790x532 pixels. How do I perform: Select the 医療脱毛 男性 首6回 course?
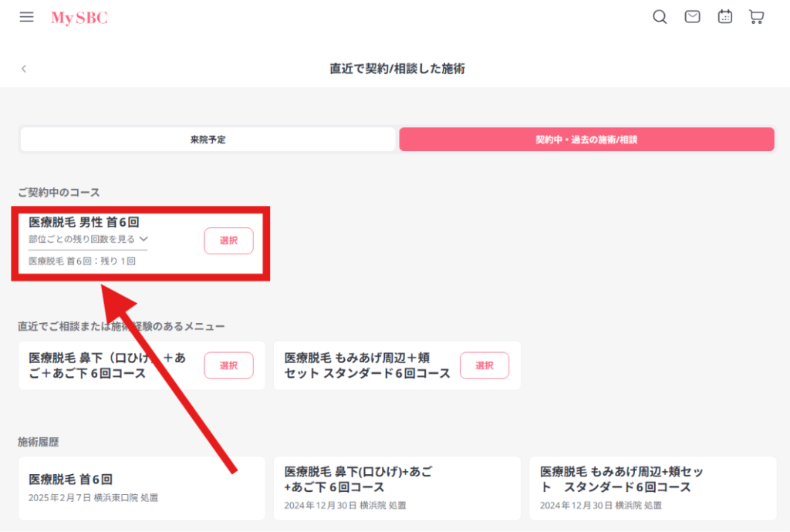pos(228,241)
